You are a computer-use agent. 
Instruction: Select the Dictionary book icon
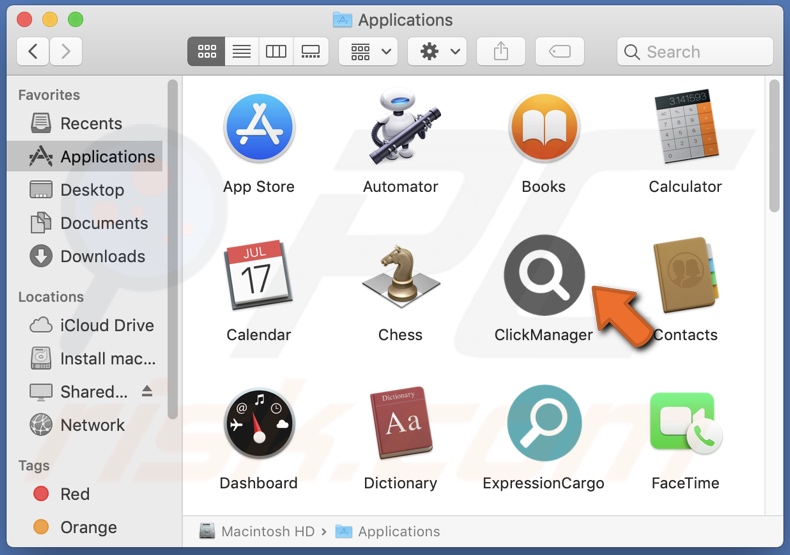click(401, 423)
